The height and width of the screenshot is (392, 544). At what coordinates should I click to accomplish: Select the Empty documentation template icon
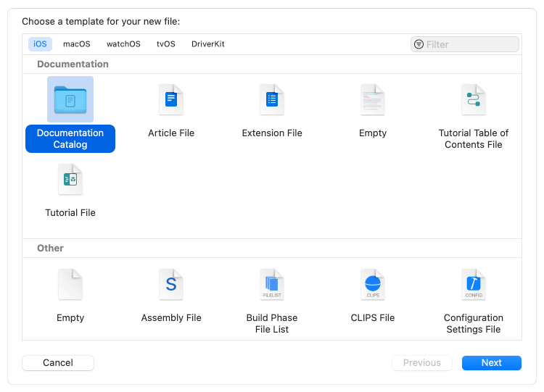(373, 100)
